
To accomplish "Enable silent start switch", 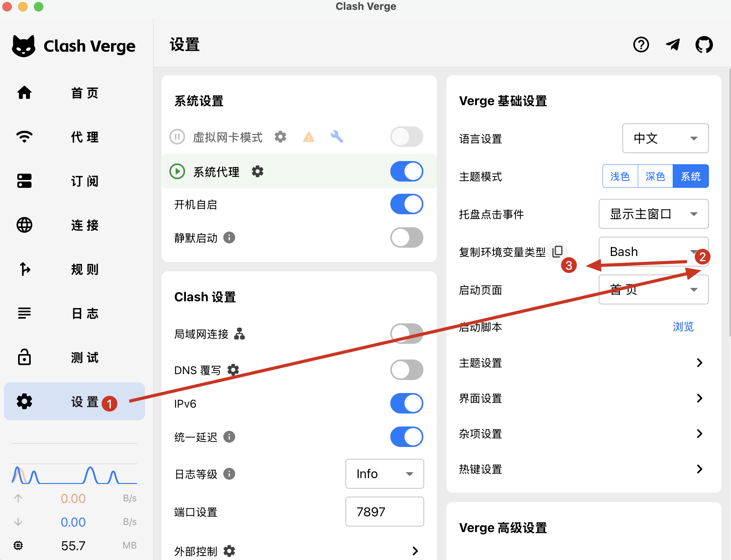I will point(406,237).
